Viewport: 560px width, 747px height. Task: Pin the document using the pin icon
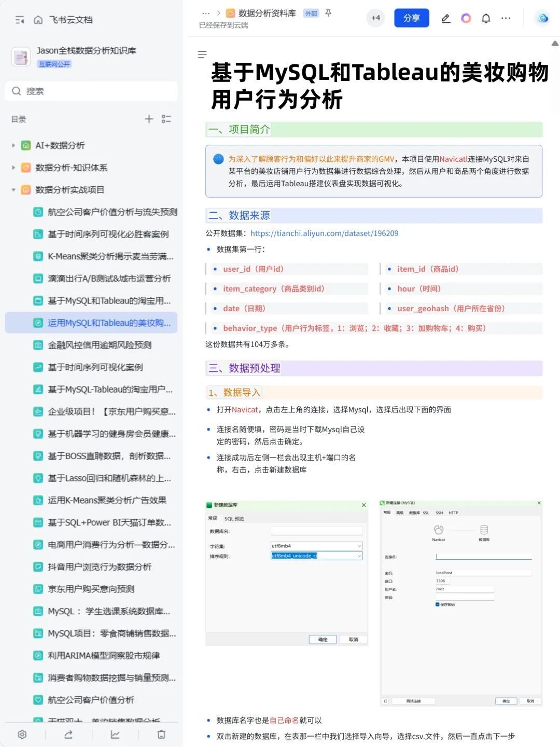click(x=328, y=13)
